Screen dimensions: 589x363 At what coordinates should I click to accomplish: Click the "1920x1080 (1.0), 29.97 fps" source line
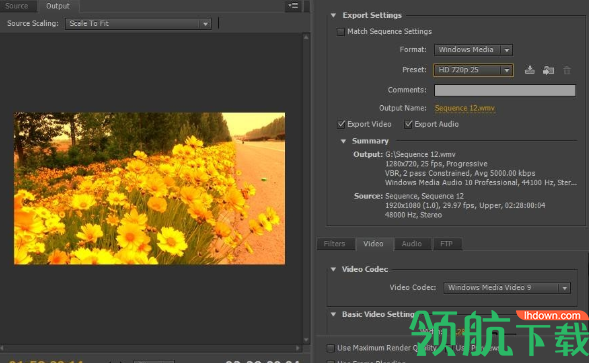coord(465,206)
